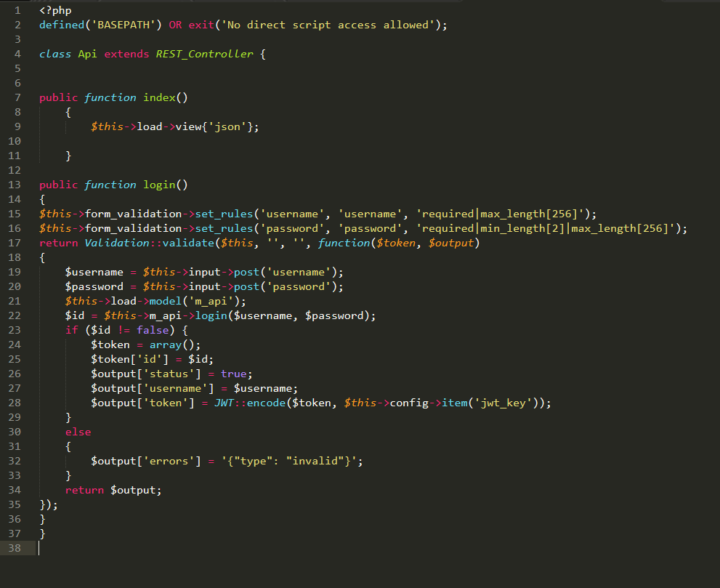The width and height of the screenshot is (720, 588).
Task: Select the $username variable on line 19
Action: pyautogui.click(x=94, y=271)
